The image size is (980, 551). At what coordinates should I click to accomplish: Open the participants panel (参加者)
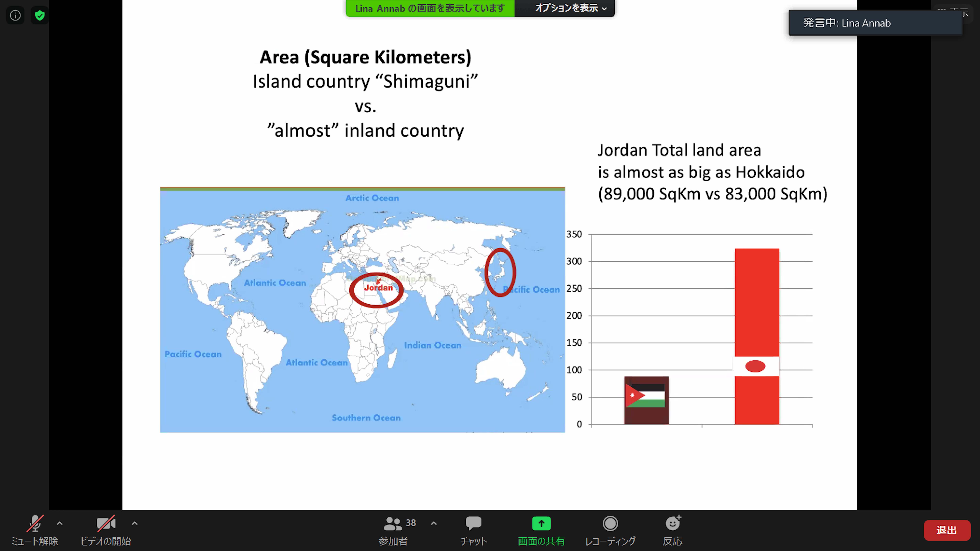[393, 531]
